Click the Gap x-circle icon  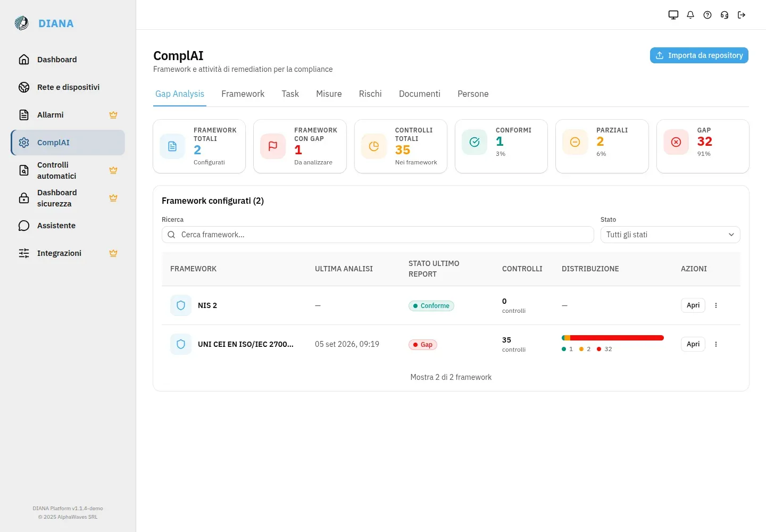676,142
